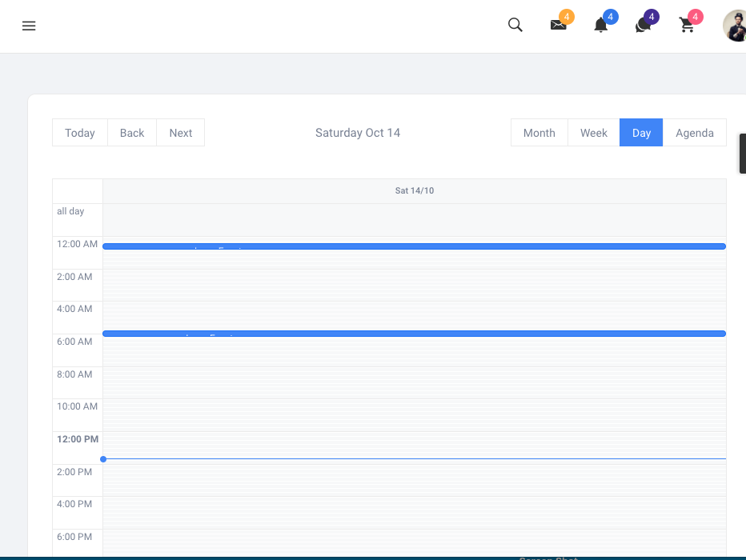746x560 pixels.
Task: Open the user profile avatar
Action: (735, 26)
